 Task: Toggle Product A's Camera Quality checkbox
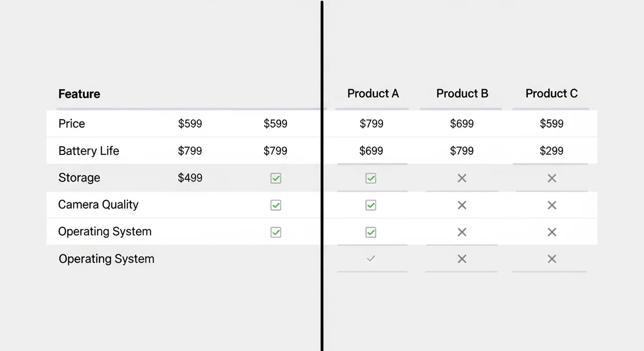[x=371, y=205]
